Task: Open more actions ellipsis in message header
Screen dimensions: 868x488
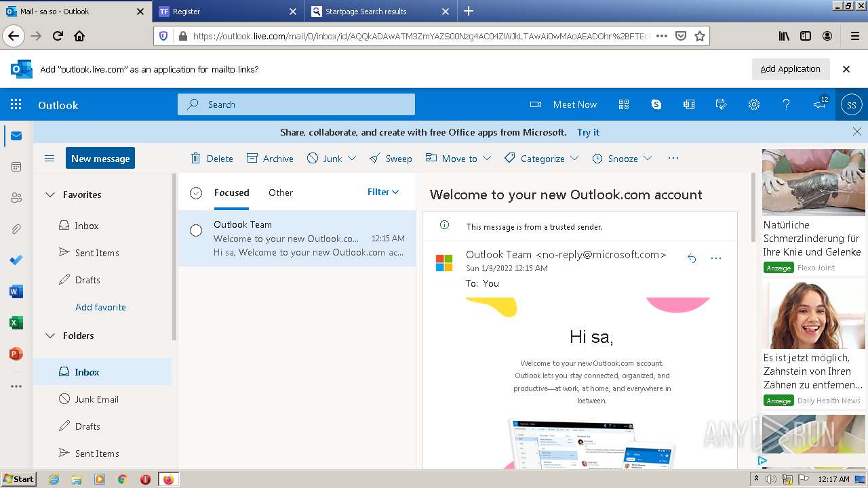Action: [716, 258]
